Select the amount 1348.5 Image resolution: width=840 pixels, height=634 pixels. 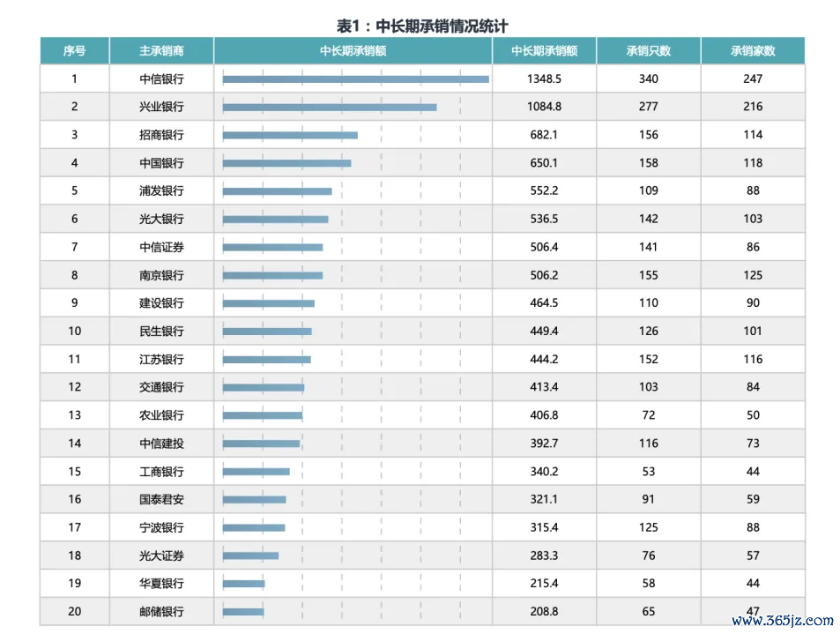point(545,78)
